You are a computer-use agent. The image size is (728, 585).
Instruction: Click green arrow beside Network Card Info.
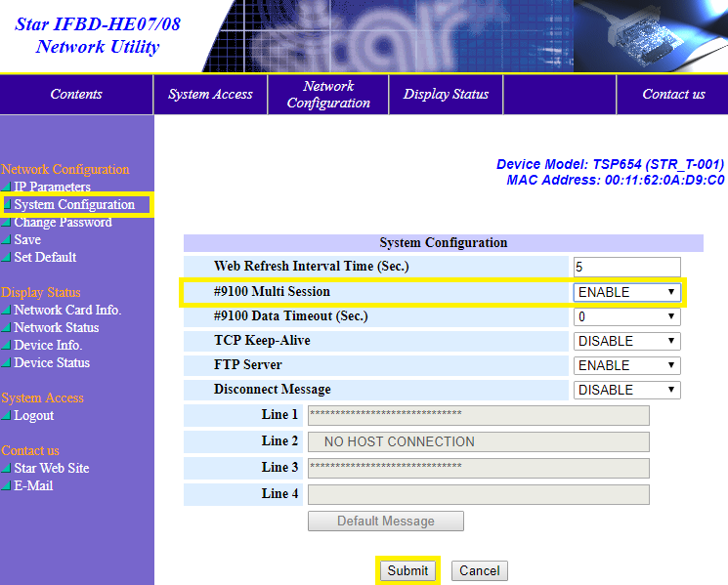(6, 310)
